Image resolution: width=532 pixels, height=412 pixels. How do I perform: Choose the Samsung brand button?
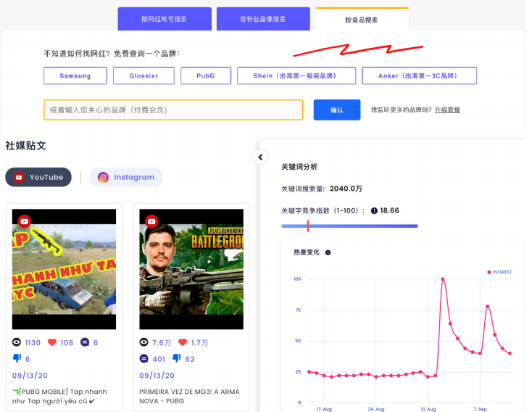coord(75,75)
